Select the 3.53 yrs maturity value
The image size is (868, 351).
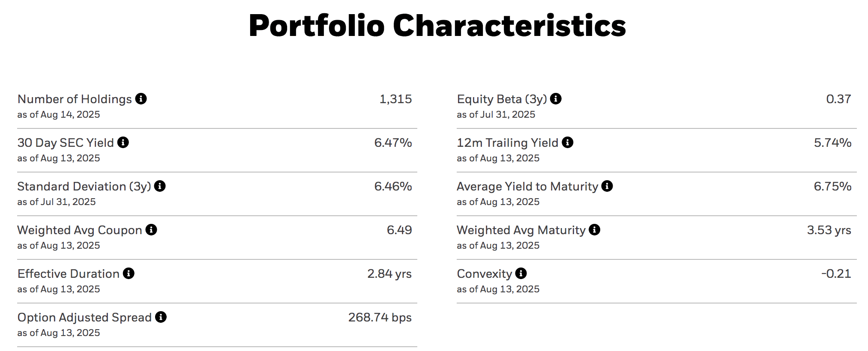pos(829,230)
